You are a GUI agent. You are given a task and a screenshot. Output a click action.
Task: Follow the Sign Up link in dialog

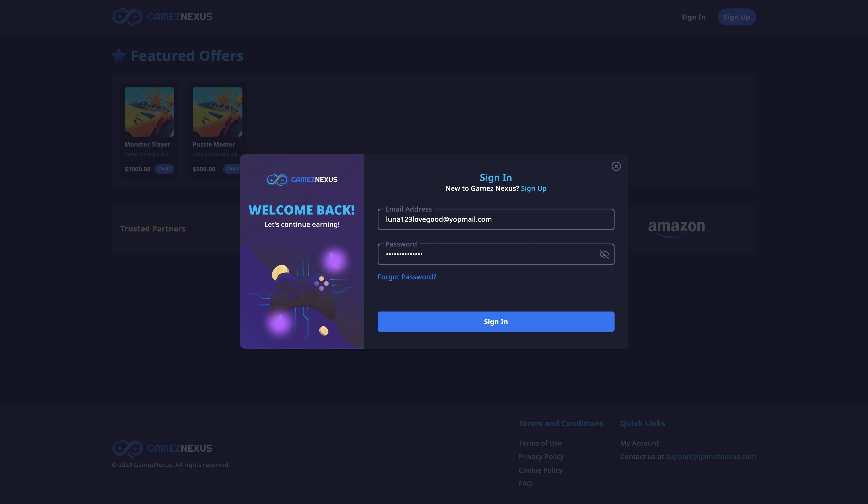click(534, 188)
